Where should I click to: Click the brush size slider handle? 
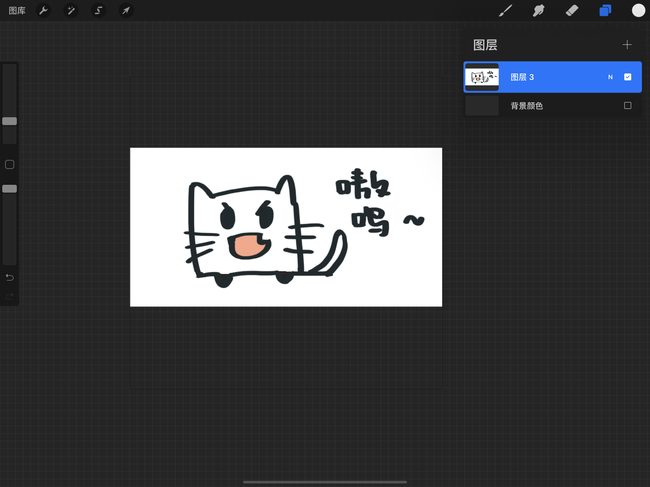point(10,121)
